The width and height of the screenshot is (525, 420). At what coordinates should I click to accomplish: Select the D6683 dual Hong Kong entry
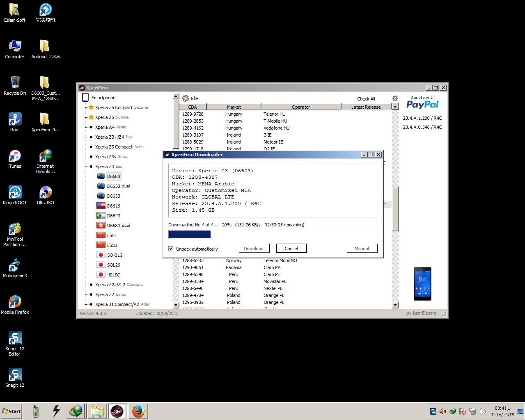coord(113,226)
